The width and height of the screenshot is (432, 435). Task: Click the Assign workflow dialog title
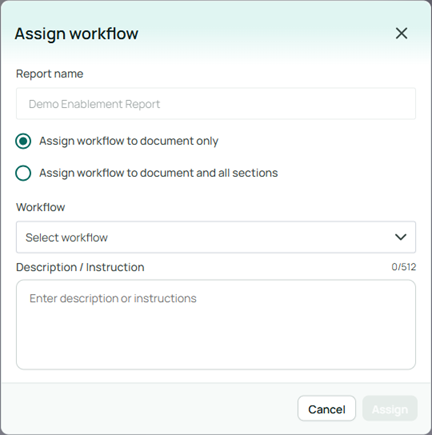point(76,34)
